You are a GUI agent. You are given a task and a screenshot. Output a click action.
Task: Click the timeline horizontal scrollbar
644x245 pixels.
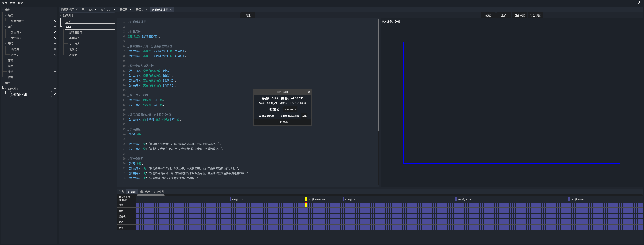point(150,196)
